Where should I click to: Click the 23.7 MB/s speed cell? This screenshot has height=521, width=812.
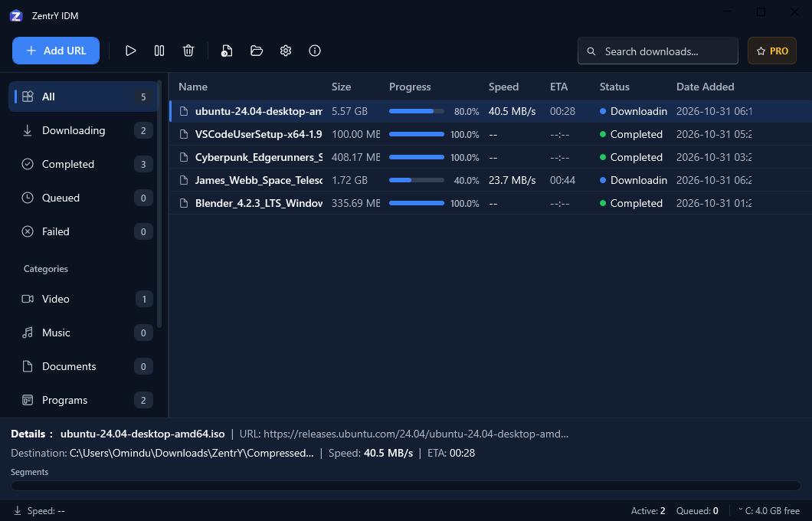coord(512,180)
